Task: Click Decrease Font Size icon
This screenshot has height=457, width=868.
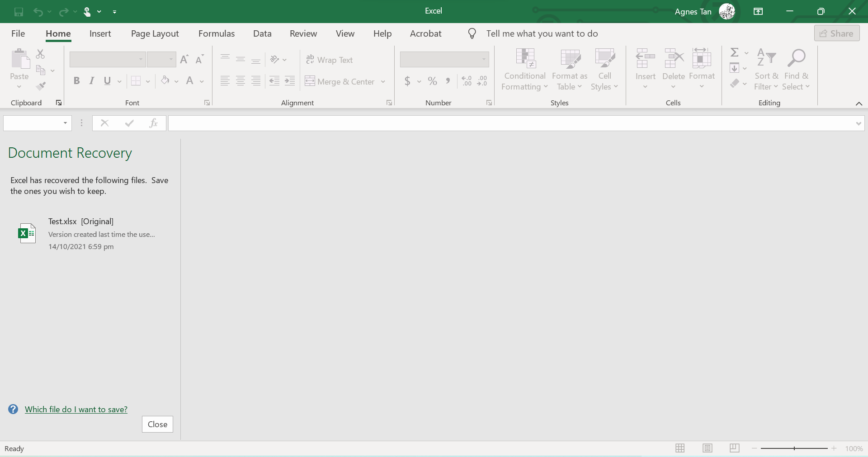Action: coord(199,59)
